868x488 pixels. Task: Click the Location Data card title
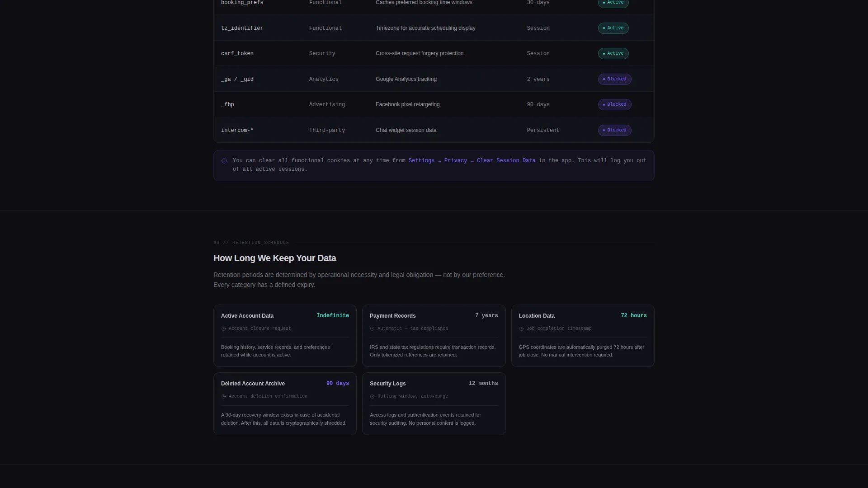tap(536, 316)
